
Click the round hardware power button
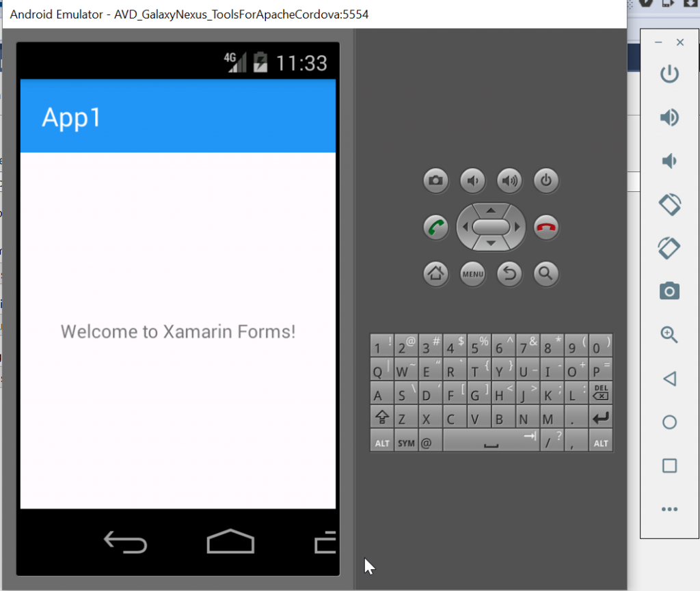click(546, 180)
